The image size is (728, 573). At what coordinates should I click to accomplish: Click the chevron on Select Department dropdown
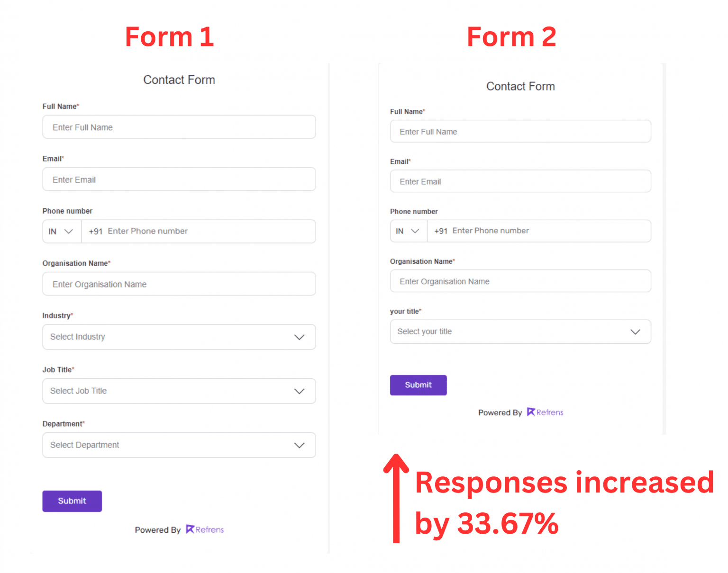[x=299, y=445]
